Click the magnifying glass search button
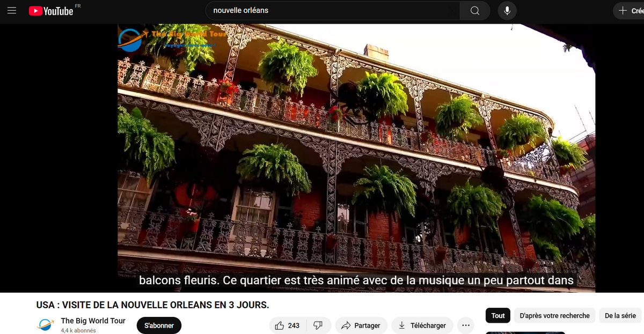Image resolution: width=644 pixels, height=334 pixels. pyautogui.click(x=474, y=11)
